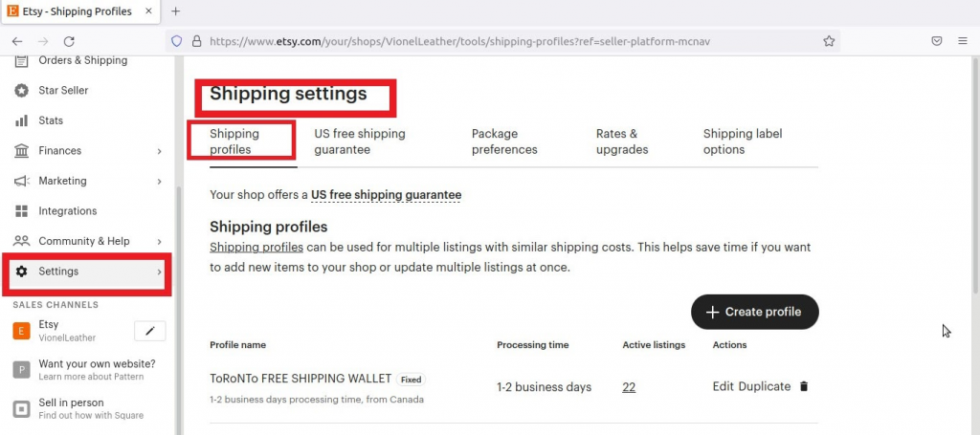Open the 22 active listings link

(x=629, y=387)
